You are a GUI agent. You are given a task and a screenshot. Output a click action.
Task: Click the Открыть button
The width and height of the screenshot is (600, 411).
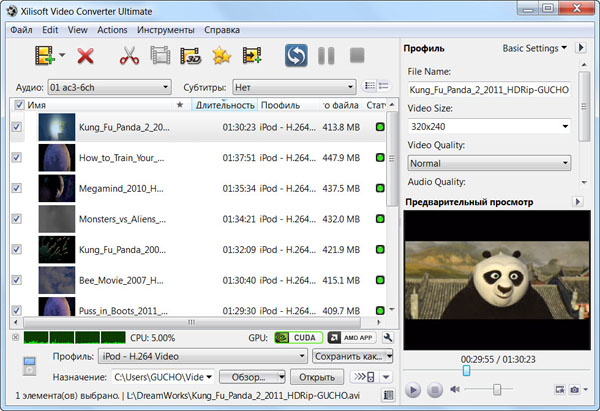point(316,377)
